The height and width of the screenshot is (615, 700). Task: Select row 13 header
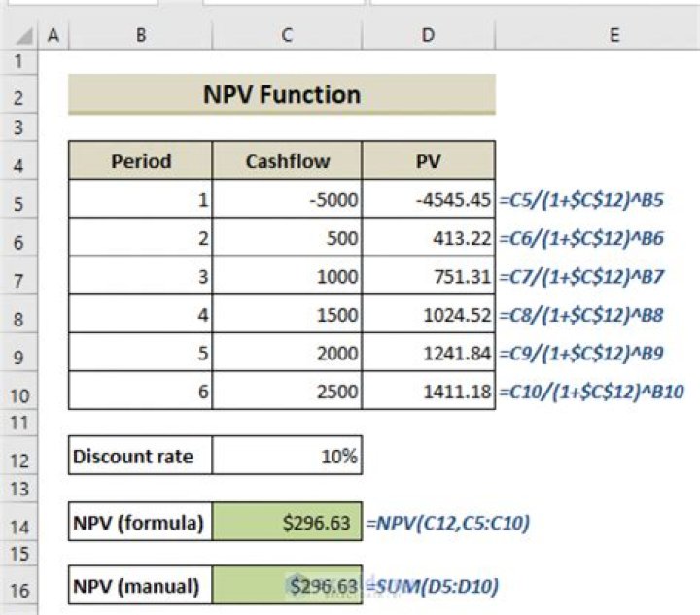(18, 489)
